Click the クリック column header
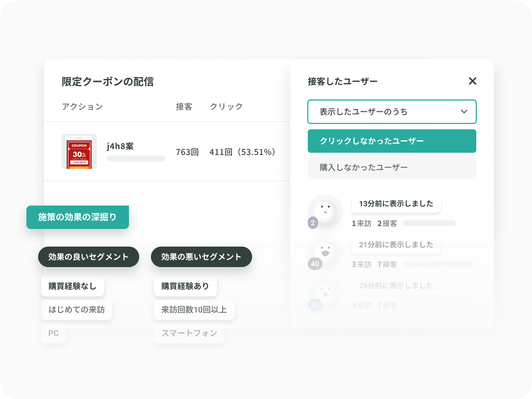The width and height of the screenshot is (532, 399). [x=226, y=107]
